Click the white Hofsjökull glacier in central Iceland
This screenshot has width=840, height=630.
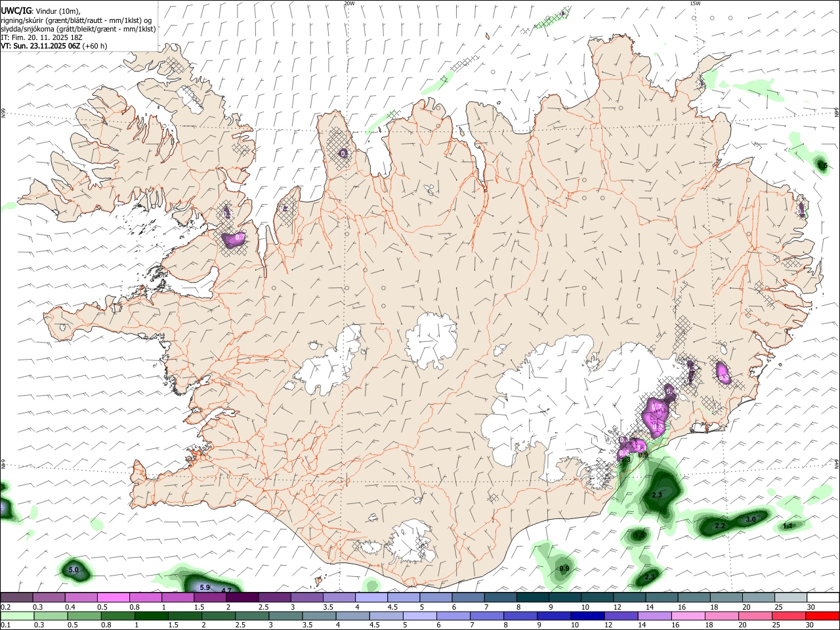coord(431,339)
